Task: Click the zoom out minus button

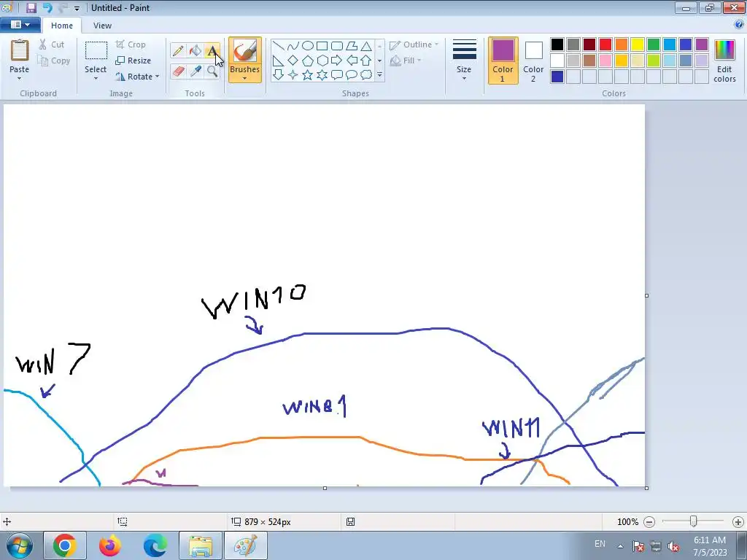Action: [649, 522]
